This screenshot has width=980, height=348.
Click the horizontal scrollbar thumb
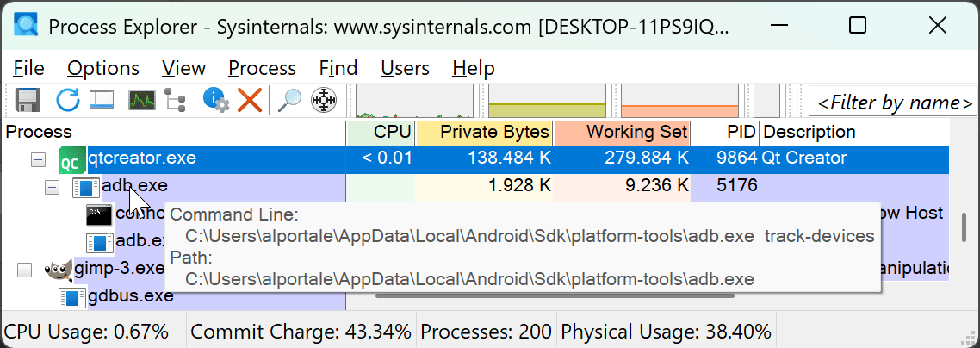point(555,295)
